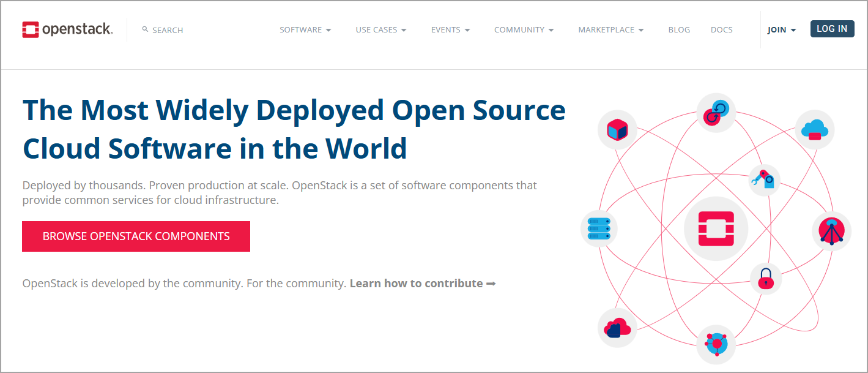Focus the Search input field

coord(168,30)
